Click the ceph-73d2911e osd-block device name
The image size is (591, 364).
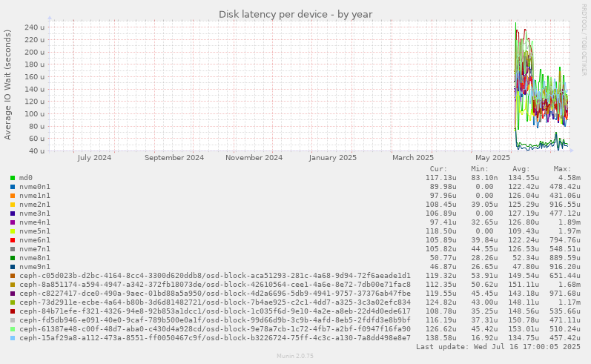click(x=215, y=302)
